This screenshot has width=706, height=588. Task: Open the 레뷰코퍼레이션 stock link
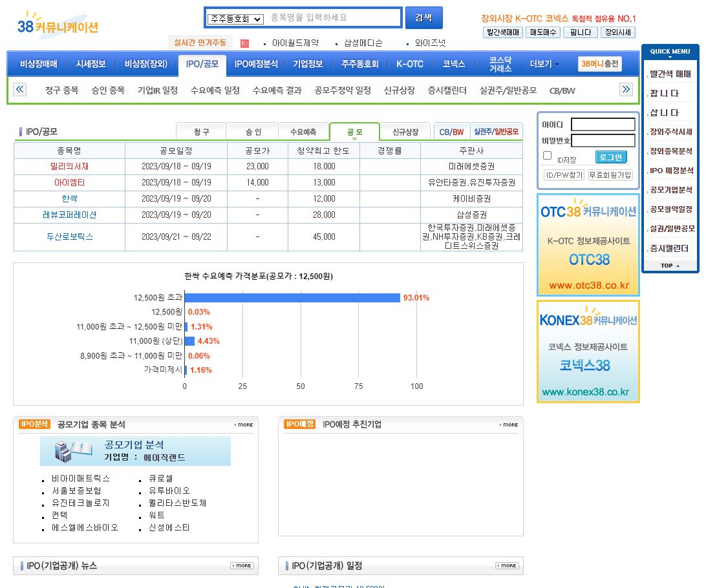pos(69,215)
